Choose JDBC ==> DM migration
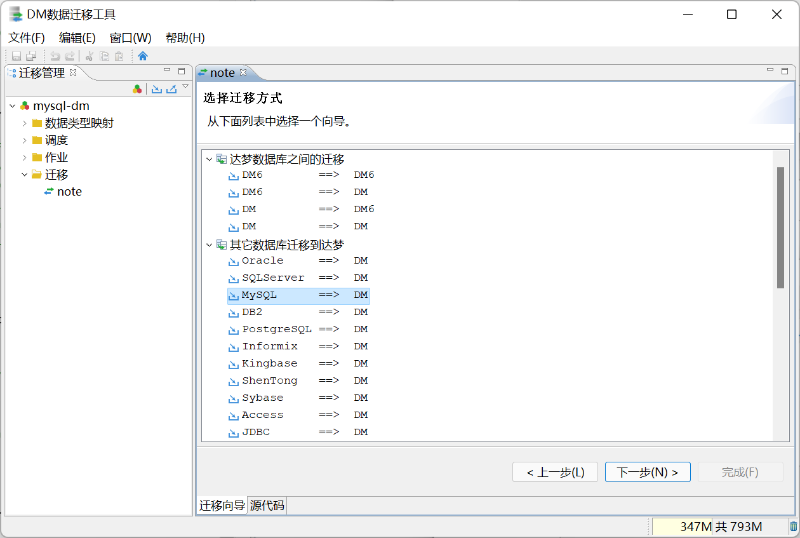800x538 pixels. pyautogui.click(x=298, y=432)
